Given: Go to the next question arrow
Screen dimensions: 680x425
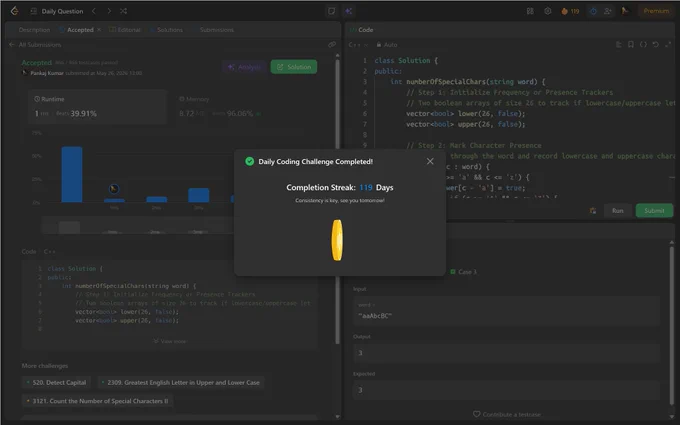Looking at the screenshot, I should [109, 11].
